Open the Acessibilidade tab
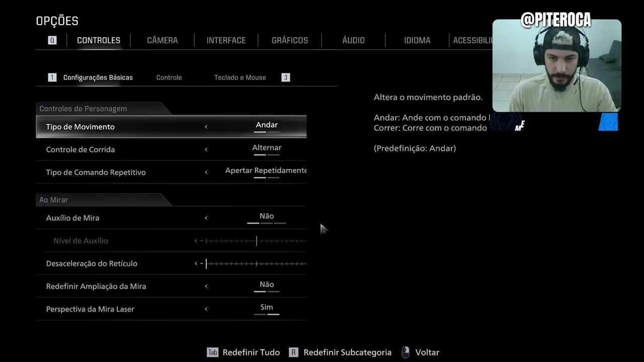The image size is (644, 362). coord(472,40)
